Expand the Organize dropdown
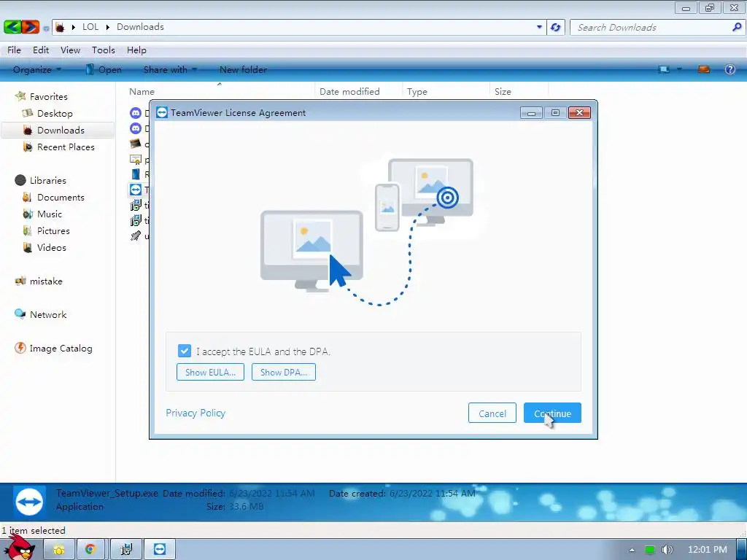 tap(37, 69)
